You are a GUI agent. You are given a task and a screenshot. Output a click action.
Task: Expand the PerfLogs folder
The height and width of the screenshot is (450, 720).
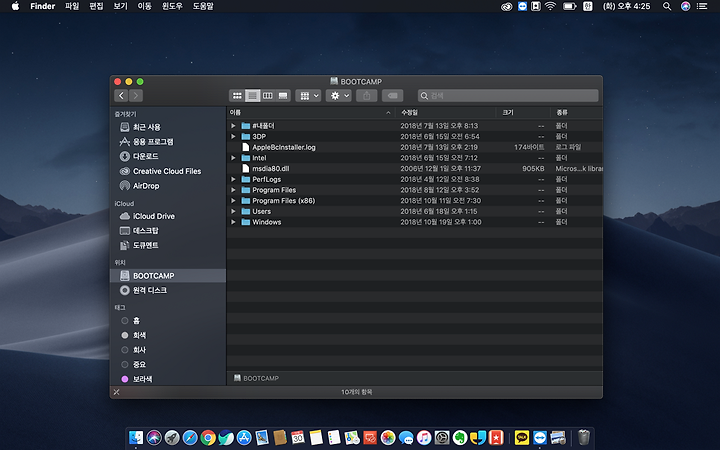(233, 179)
